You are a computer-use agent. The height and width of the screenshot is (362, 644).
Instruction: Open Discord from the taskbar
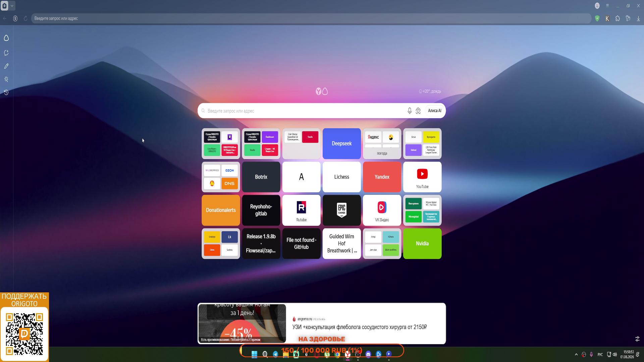pos(368,354)
